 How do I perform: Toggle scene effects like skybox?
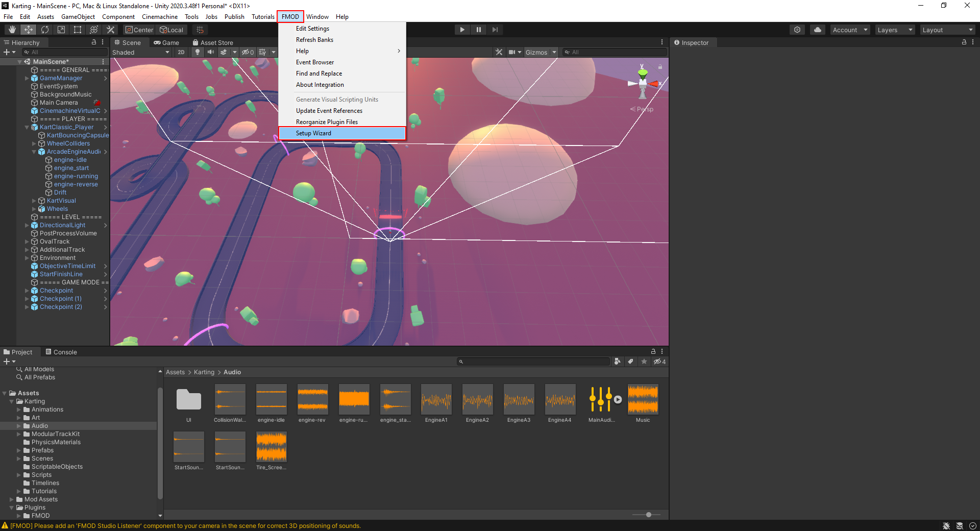coord(224,52)
